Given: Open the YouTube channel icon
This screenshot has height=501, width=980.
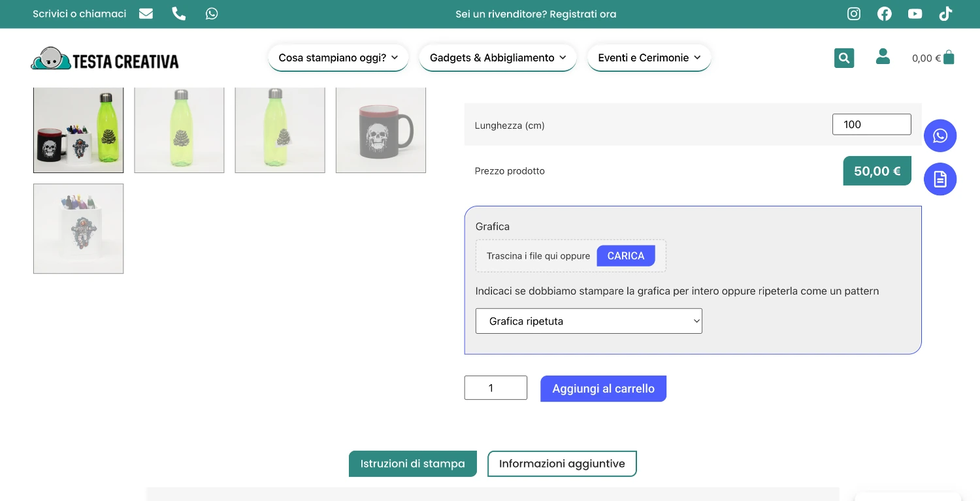Looking at the screenshot, I should (915, 14).
